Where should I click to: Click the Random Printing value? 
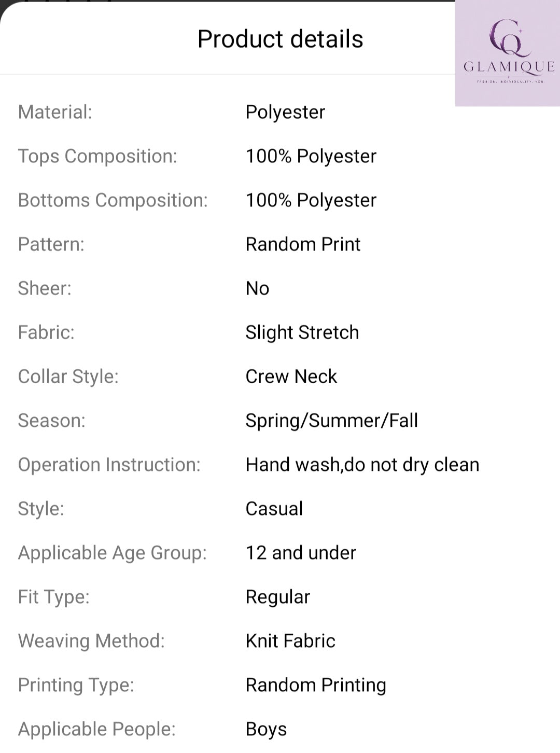coord(316,686)
